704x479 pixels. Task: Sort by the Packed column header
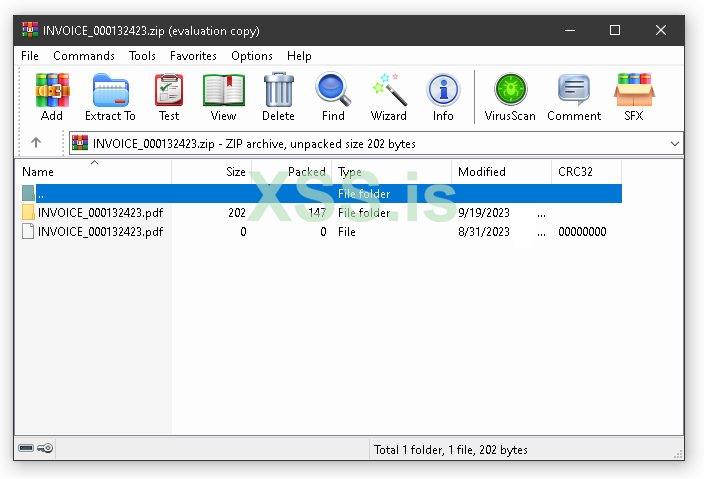point(292,171)
